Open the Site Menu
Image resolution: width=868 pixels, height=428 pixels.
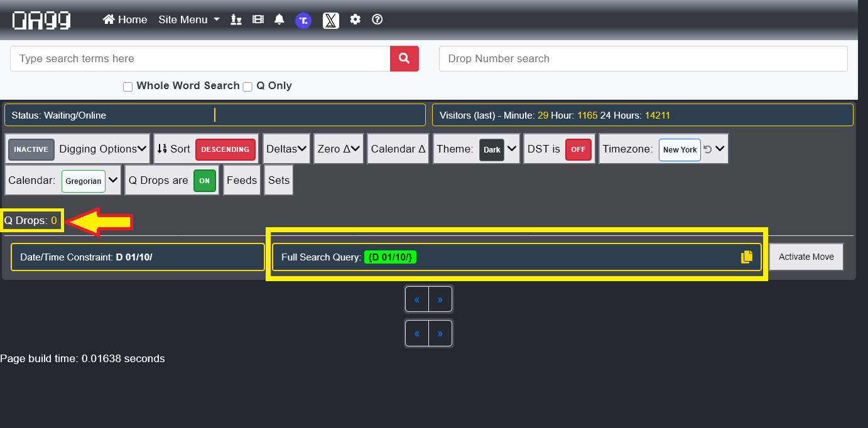coord(188,19)
